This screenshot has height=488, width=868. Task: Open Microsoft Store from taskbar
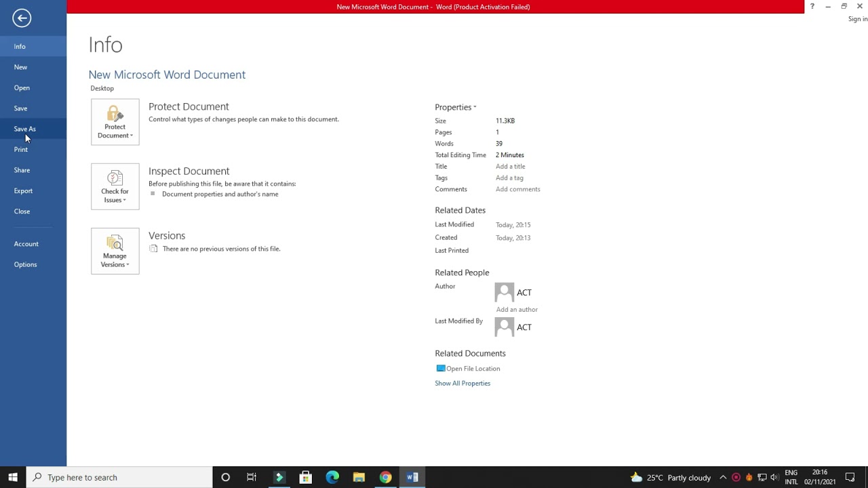(305, 477)
